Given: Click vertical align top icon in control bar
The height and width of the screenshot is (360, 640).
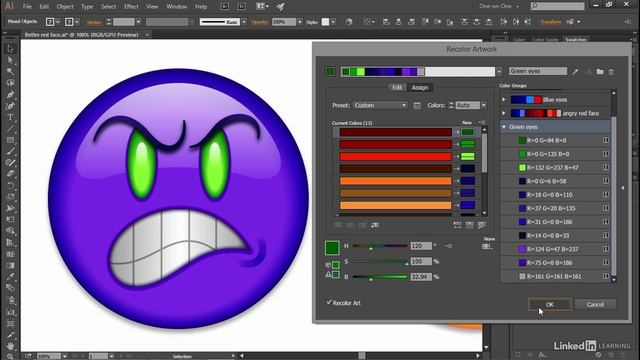Looking at the screenshot, I should (425, 22).
